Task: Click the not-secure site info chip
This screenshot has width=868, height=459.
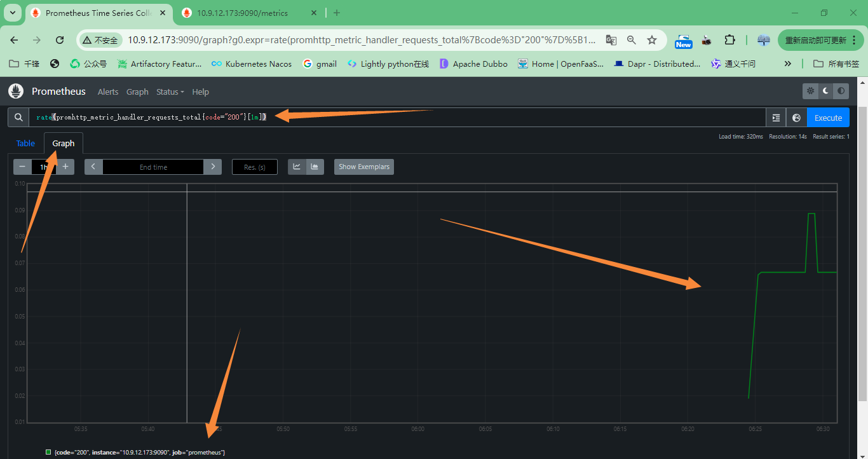Action: pyautogui.click(x=100, y=40)
